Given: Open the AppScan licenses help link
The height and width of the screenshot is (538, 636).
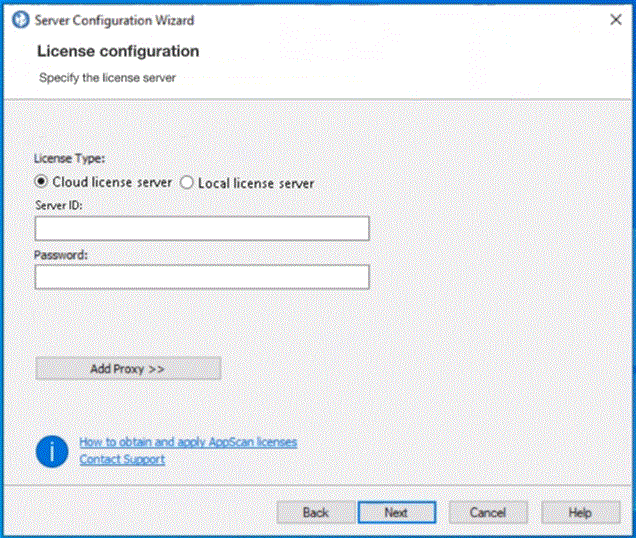Looking at the screenshot, I should pos(188,441).
